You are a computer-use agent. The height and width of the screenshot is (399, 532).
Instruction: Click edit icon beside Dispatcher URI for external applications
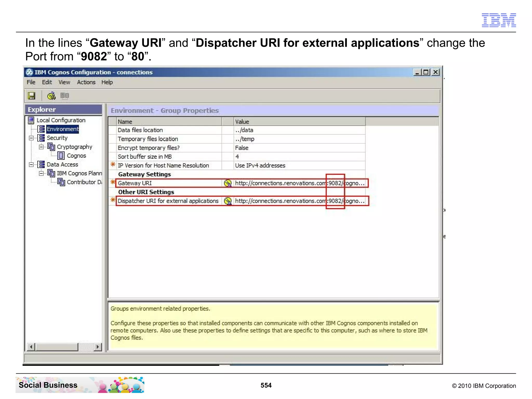[228, 201]
